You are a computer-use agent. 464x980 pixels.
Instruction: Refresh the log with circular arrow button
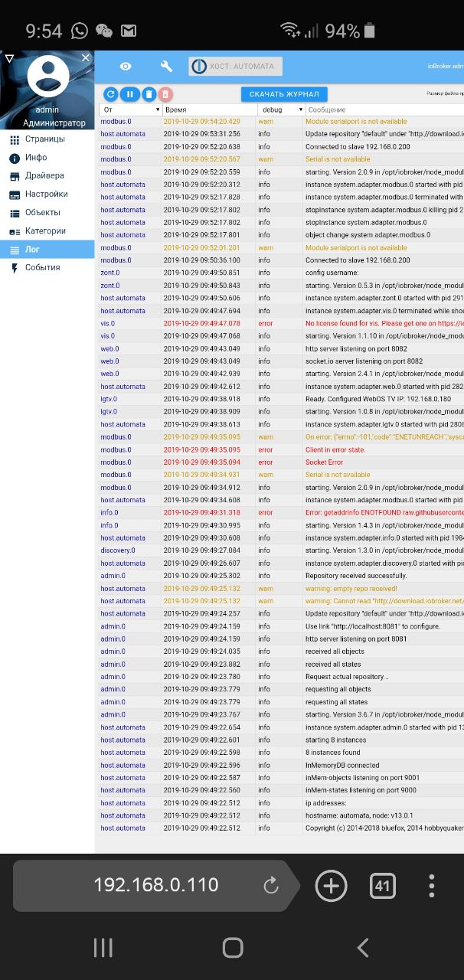point(110,94)
